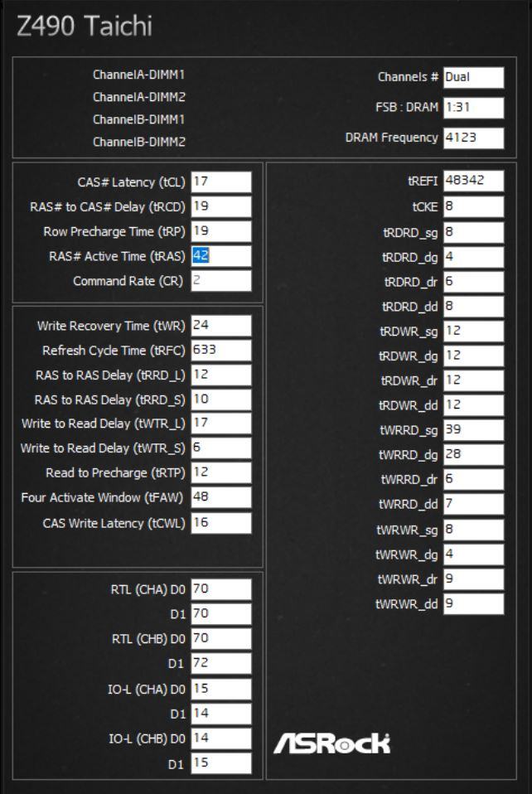This screenshot has width=532, height=794.
Task: Click the CAS# Latency (tCL) field
Action: [x=221, y=182]
